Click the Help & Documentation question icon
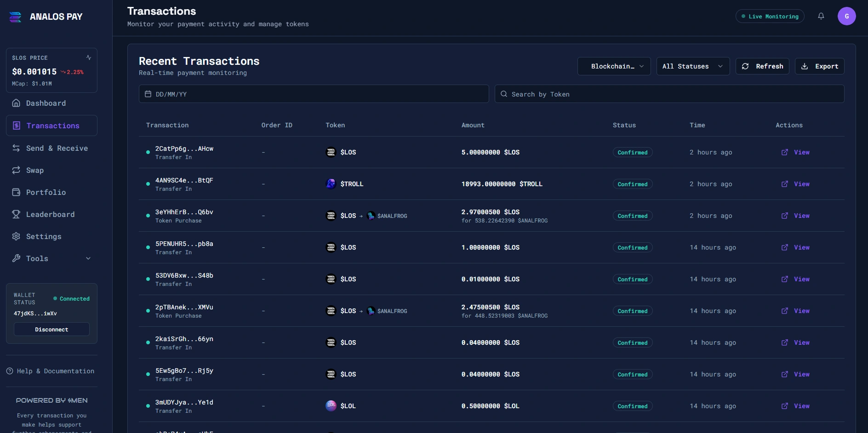This screenshot has width=868, height=433. click(x=10, y=371)
